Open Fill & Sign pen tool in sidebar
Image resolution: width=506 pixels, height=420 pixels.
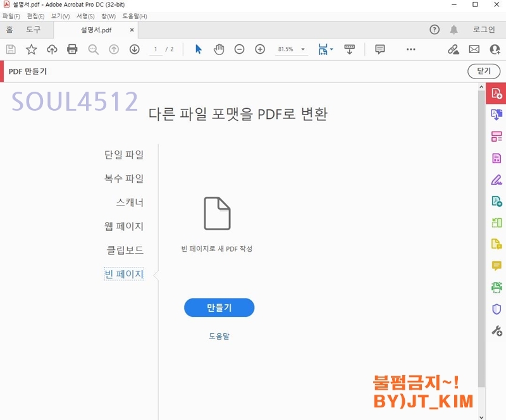tap(497, 180)
